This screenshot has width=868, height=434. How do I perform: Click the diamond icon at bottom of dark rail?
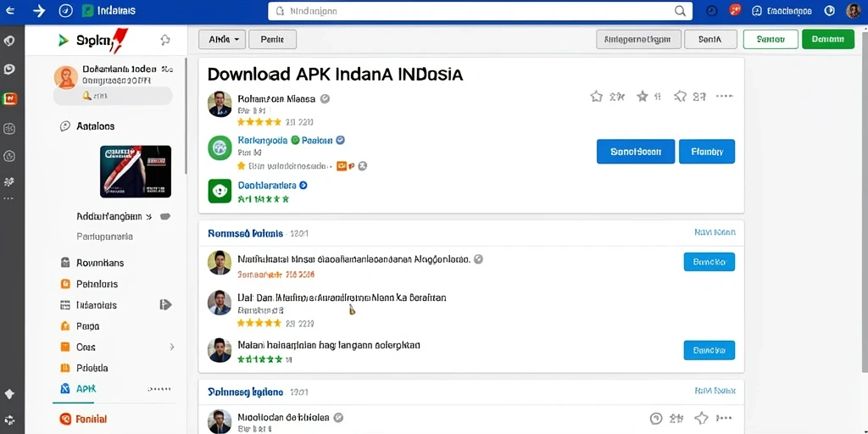pos(9,393)
